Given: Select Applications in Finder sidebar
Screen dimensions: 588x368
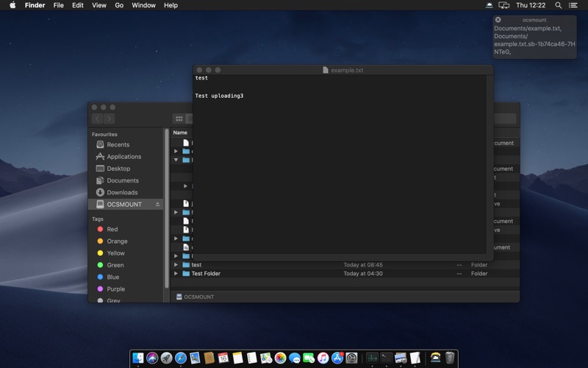Looking at the screenshot, I should click(x=123, y=157).
